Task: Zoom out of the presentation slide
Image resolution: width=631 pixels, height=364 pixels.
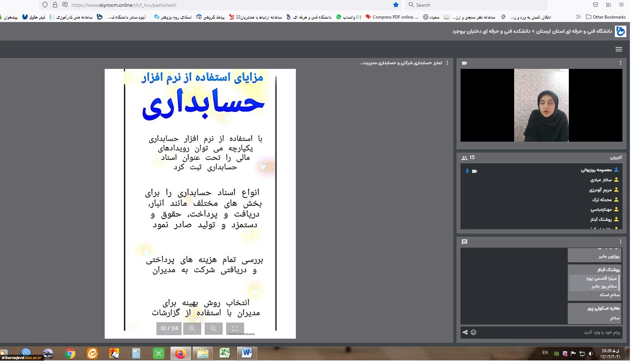Action: click(213, 329)
